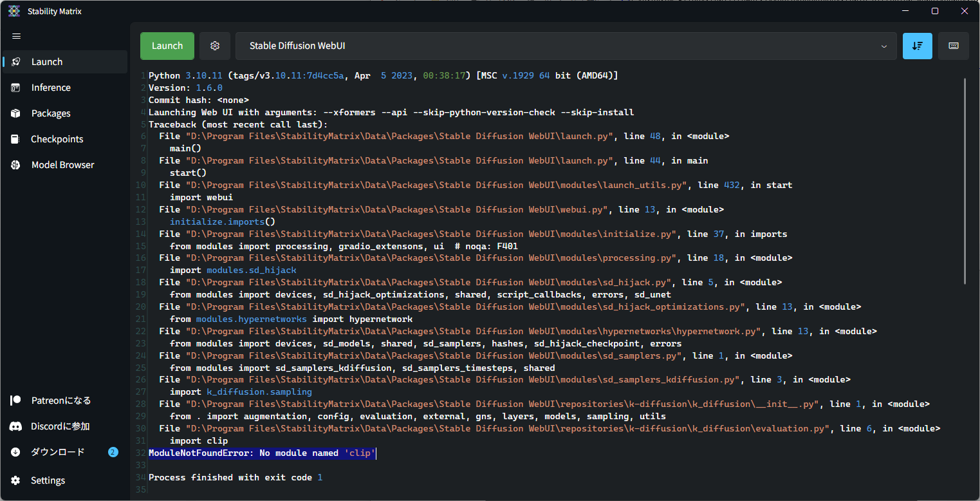Click the rocket icon beside Launch
The height and width of the screenshot is (501, 980).
16,62
